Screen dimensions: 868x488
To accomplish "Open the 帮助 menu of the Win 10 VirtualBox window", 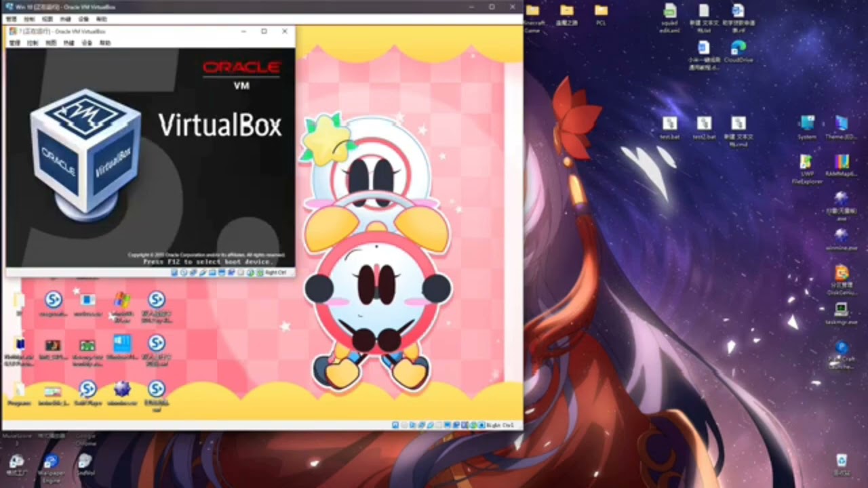I will pos(102,19).
